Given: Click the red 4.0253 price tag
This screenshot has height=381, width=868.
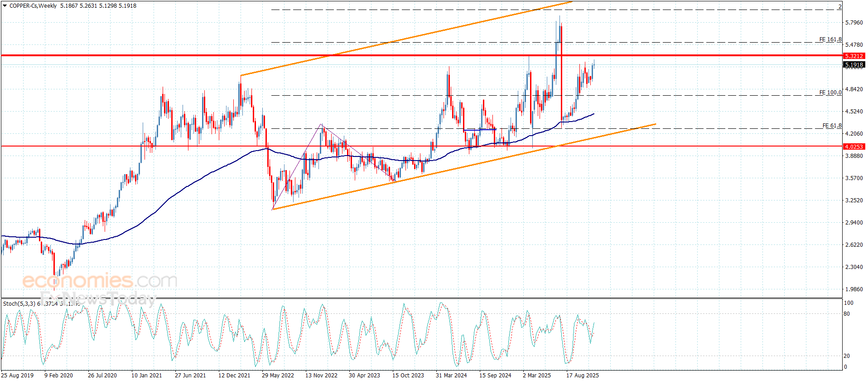Looking at the screenshot, I should pos(854,147).
